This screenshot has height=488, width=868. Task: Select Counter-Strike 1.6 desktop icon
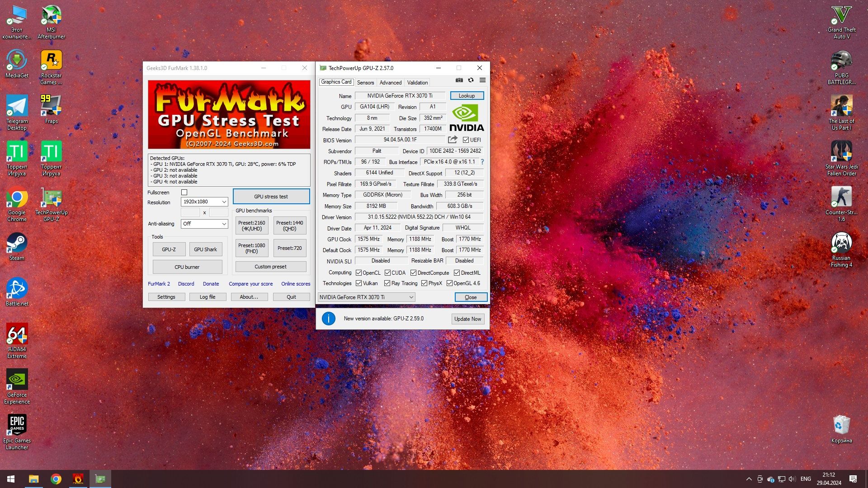coord(841,204)
